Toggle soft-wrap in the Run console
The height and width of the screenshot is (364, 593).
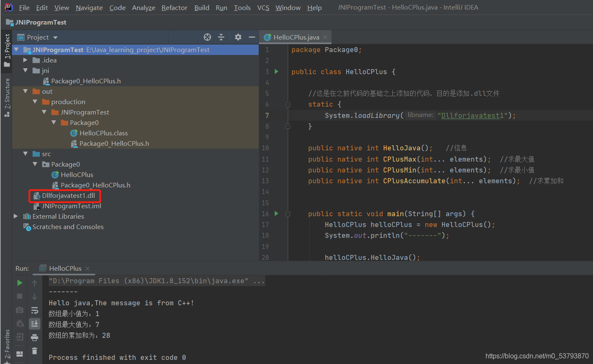click(35, 310)
